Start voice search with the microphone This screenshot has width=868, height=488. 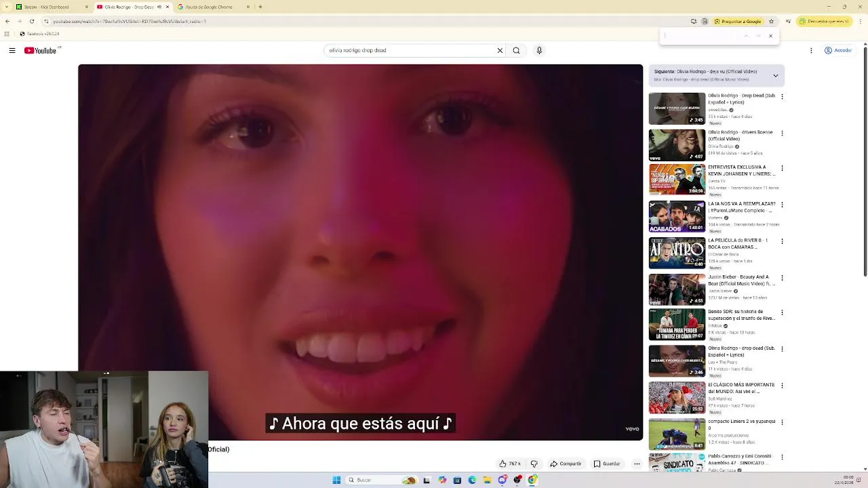pyautogui.click(x=539, y=50)
